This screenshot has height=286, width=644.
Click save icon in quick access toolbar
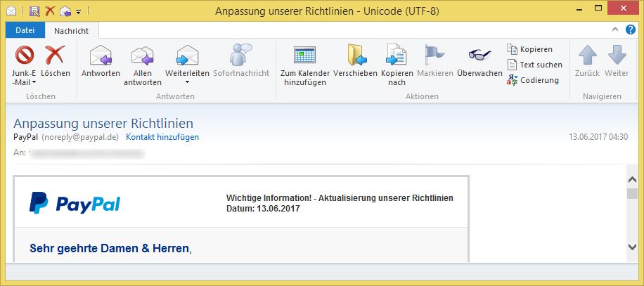[x=34, y=11]
